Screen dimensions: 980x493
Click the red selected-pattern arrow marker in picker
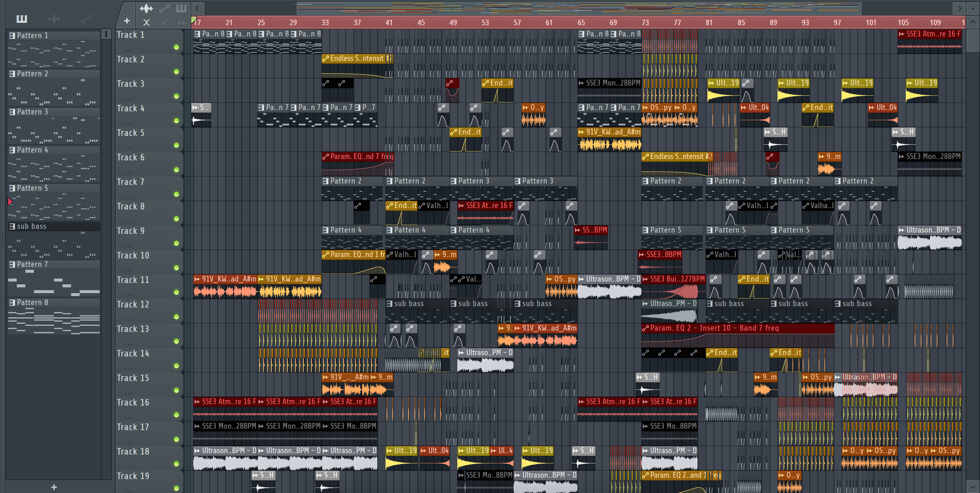[x=10, y=201]
